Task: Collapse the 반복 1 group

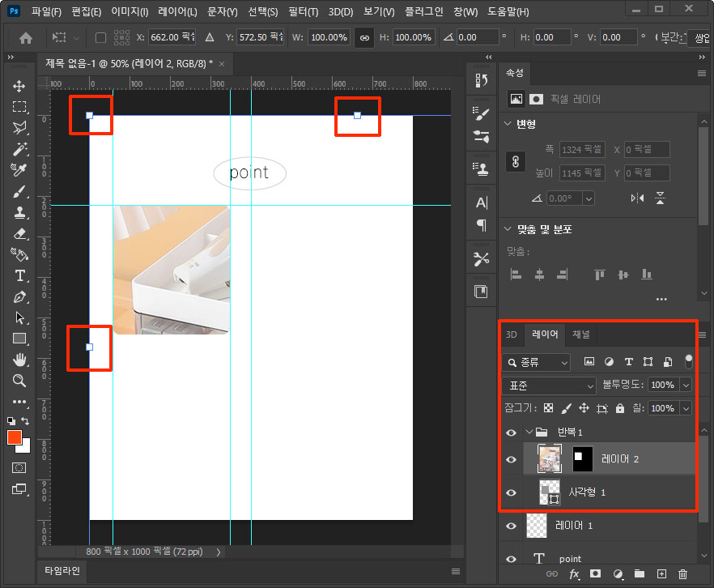Action: [529, 432]
